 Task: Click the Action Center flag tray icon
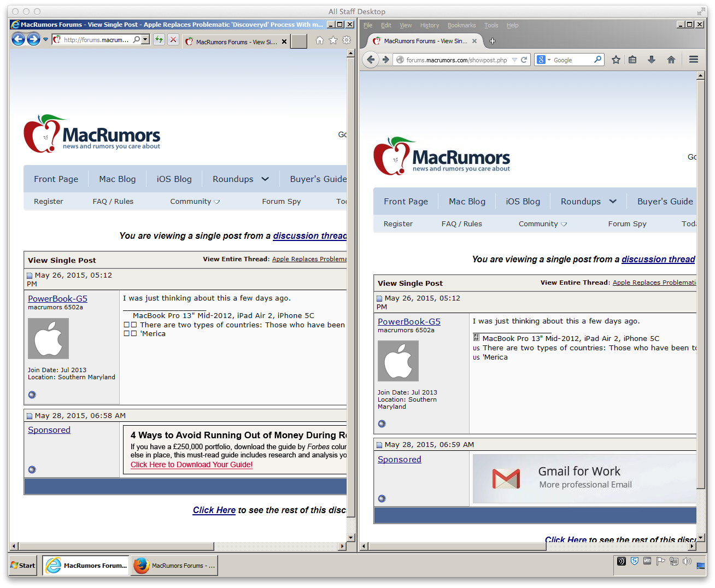pyautogui.click(x=660, y=561)
